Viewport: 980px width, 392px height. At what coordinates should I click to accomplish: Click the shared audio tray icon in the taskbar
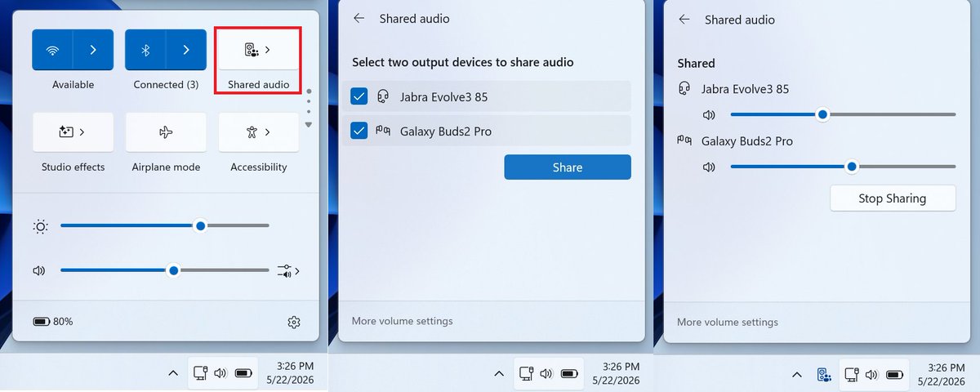point(825,374)
